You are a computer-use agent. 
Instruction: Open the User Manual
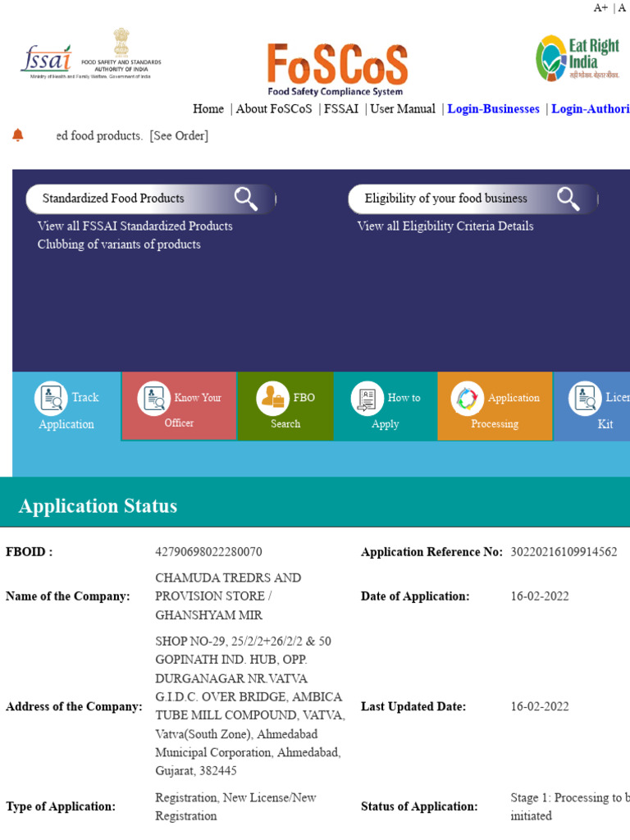pyautogui.click(x=403, y=109)
